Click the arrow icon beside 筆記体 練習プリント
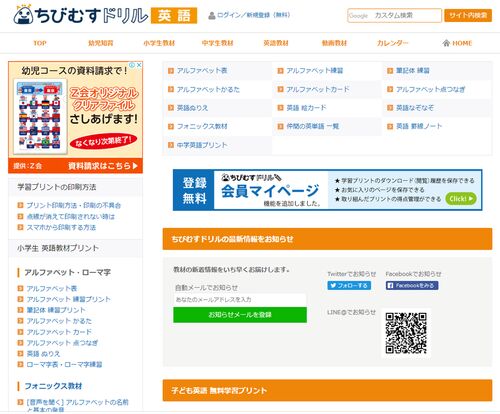 pyautogui.click(x=20, y=310)
